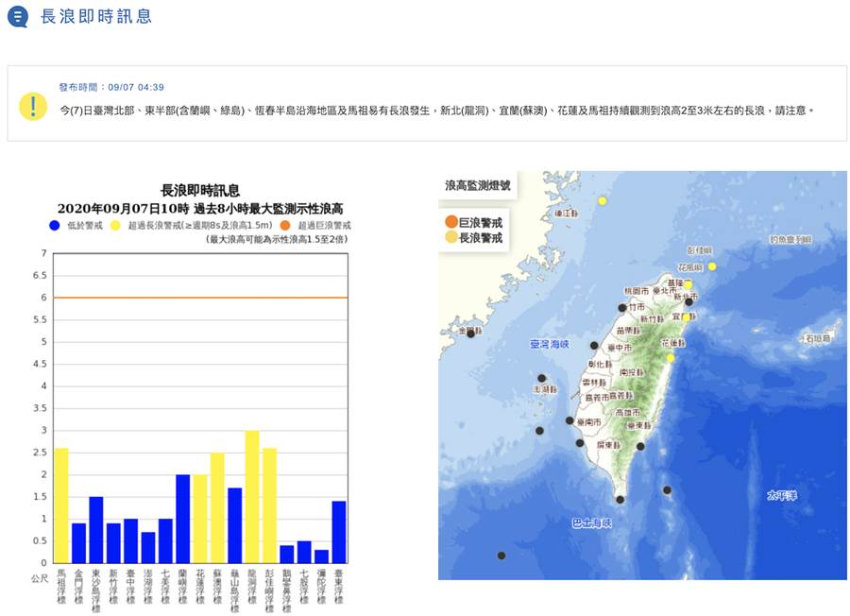Viewport: 850px width, 616px height.
Task: Click the black buoy marker at 臺東 coast
Action: click(x=640, y=447)
